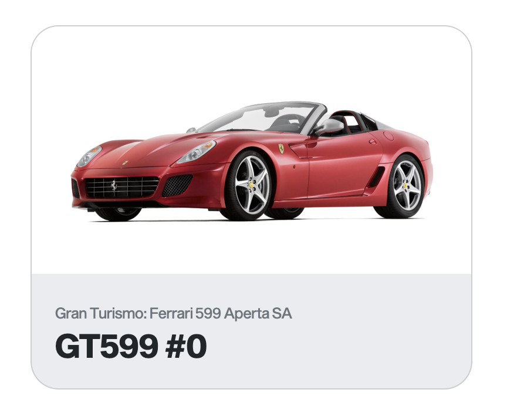Image resolution: width=507 pixels, height=420 pixels.
Task: Click the yellow center cap of the rear wheel
Action: point(405,185)
